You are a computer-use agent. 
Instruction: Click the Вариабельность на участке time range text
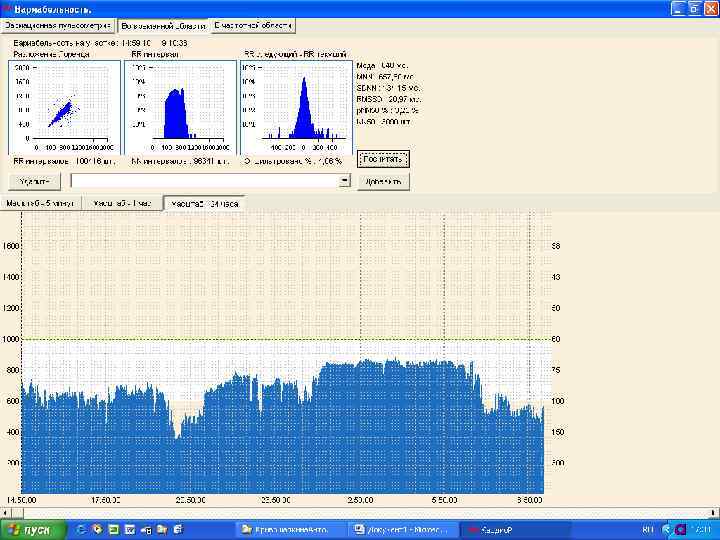pyautogui.click(x=100, y=43)
